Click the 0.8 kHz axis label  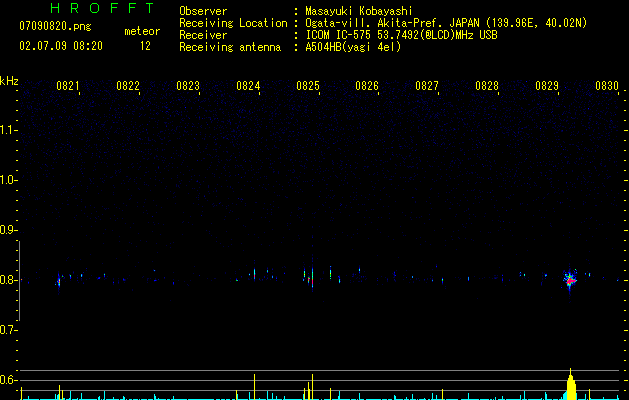[x=8, y=280]
